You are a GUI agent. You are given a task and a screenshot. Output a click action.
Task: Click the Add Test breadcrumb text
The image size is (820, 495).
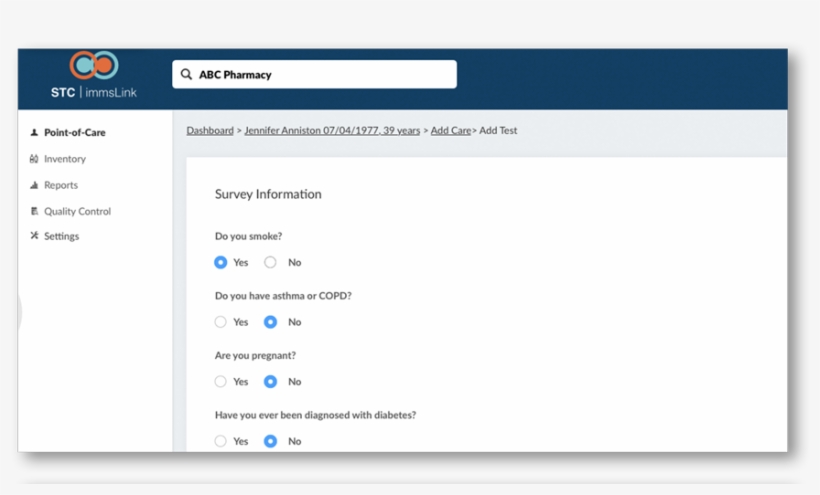pyautogui.click(x=498, y=130)
